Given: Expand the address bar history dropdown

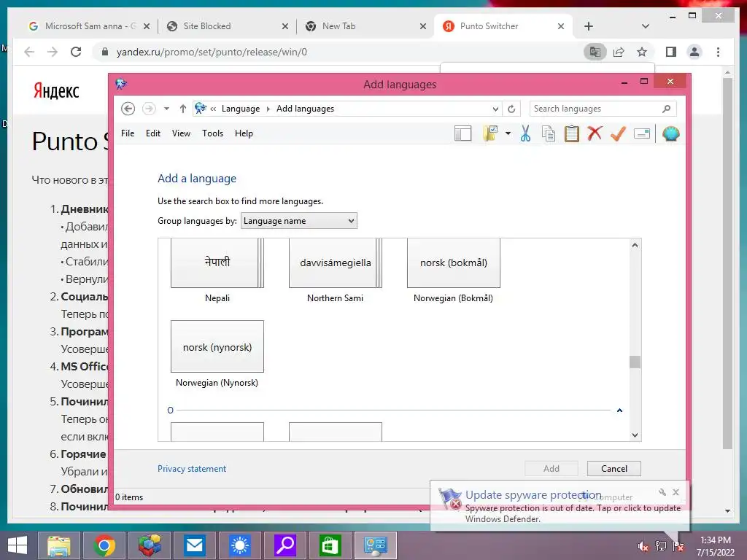Looking at the screenshot, I should pyautogui.click(x=495, y=109).
